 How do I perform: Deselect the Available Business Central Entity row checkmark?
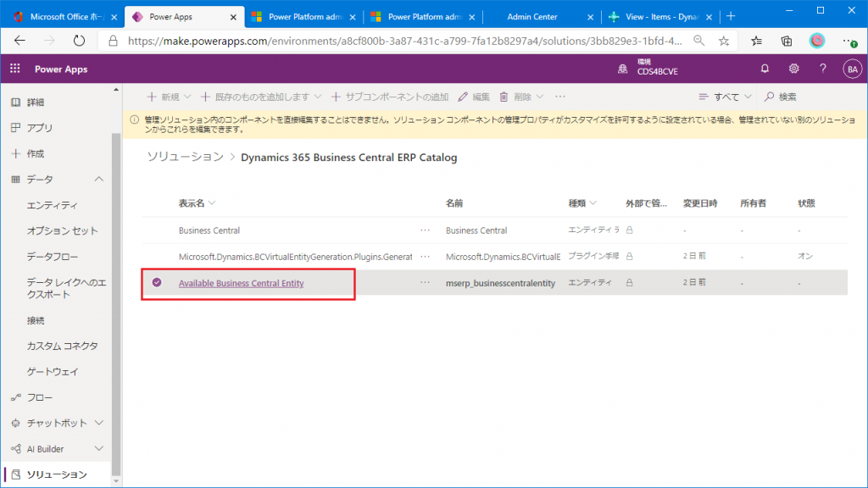click(x=157, y=283)
